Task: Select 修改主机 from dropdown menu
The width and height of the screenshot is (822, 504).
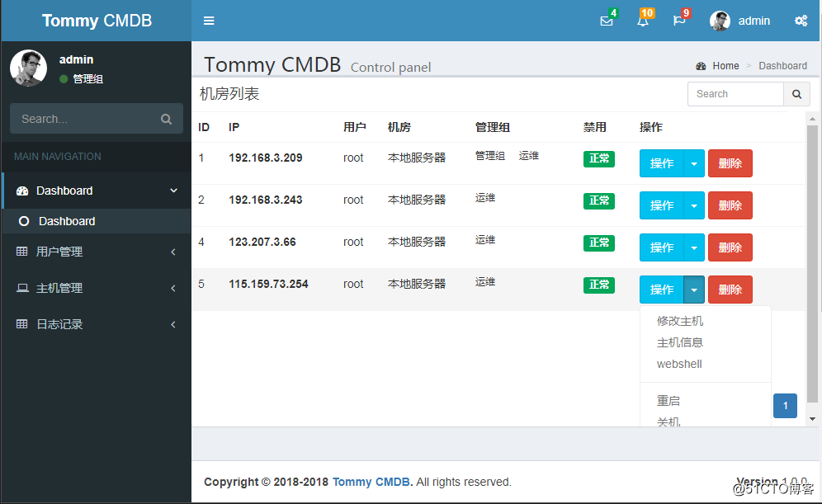Action: pos(680,321)
